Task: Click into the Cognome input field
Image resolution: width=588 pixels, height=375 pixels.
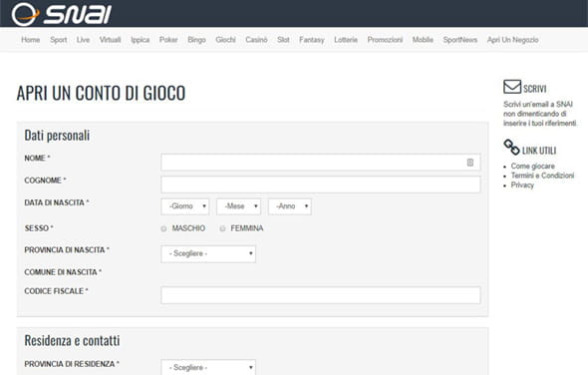Action: click(x=321, y=185)
